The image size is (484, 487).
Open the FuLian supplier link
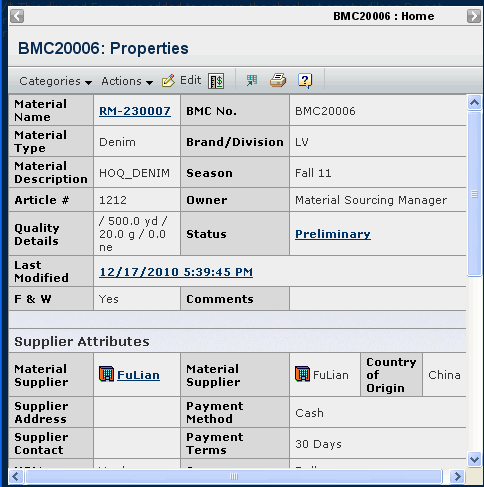(138, 375)
